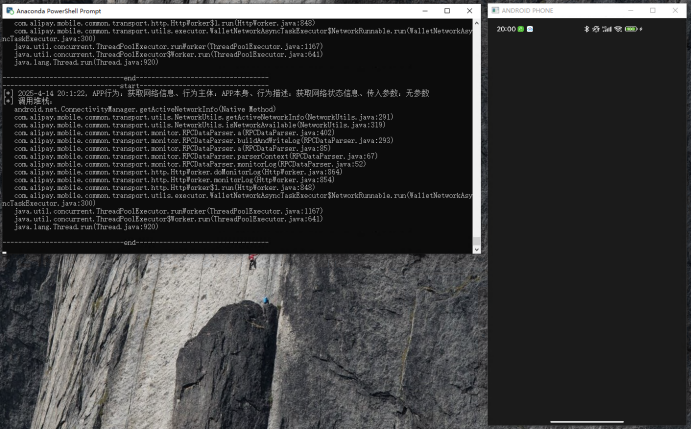Click the Anaconda PowerShell Prompt window icon

tap(9, 9)
